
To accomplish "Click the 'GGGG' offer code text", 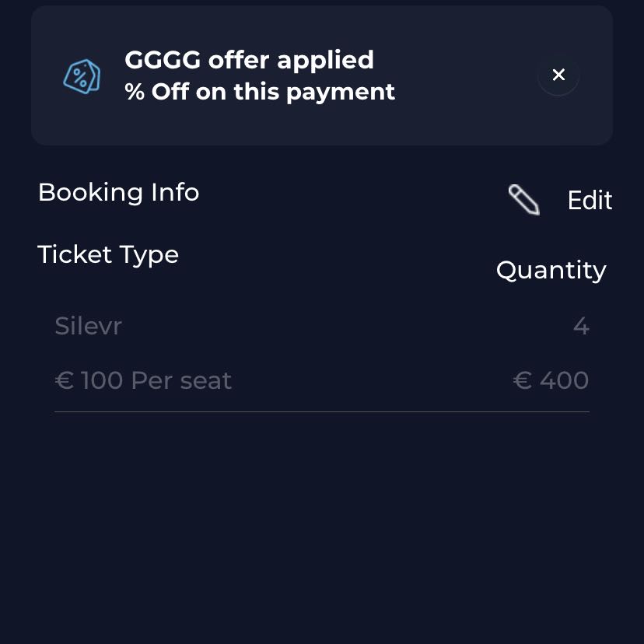I will (163, 60).
